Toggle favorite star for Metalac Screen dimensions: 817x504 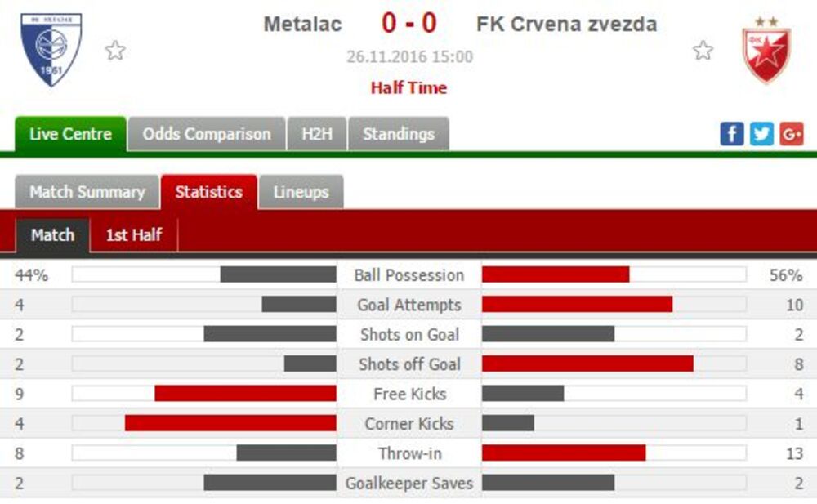tap(115, 51)
